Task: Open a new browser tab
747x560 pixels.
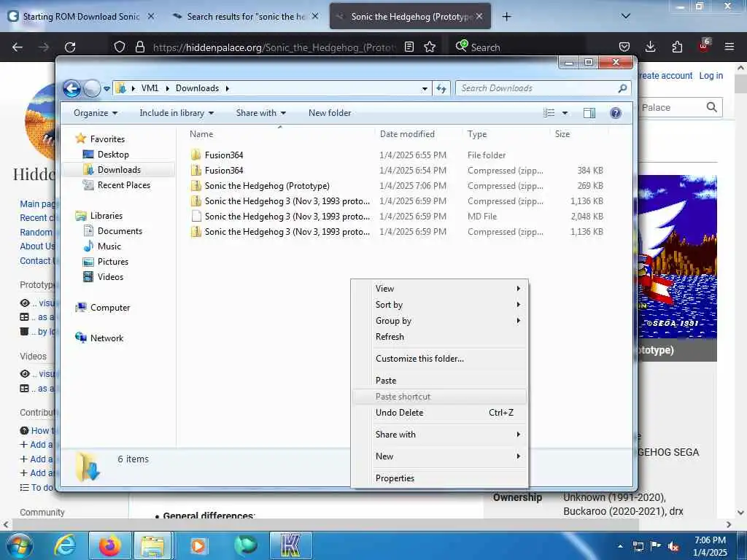Action: coord(506,17)
